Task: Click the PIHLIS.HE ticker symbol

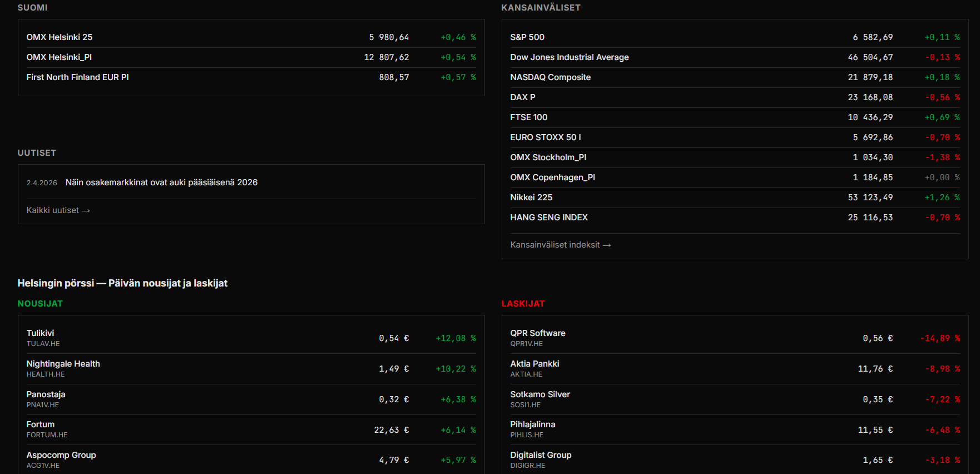Action: coord(527,435)
